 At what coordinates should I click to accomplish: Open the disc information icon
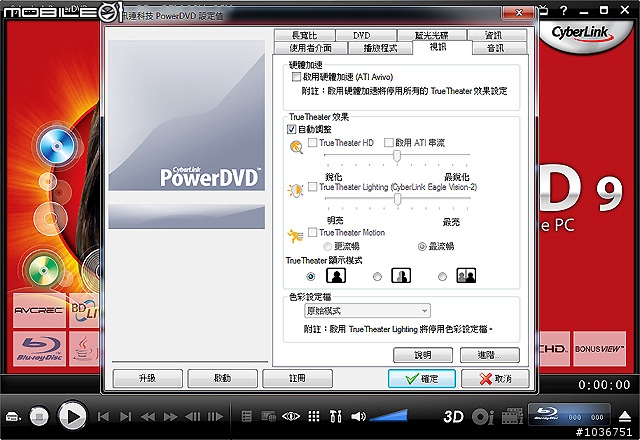coord(482,417)
